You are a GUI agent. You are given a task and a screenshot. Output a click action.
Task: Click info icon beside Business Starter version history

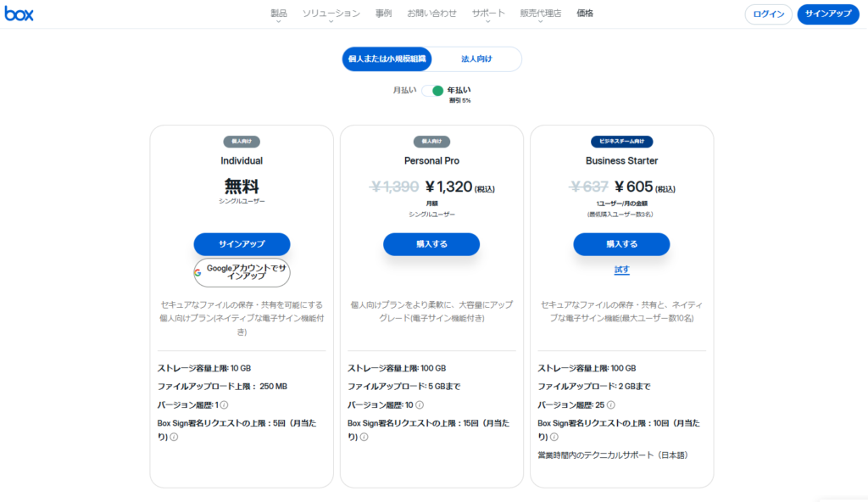point(610,404)
